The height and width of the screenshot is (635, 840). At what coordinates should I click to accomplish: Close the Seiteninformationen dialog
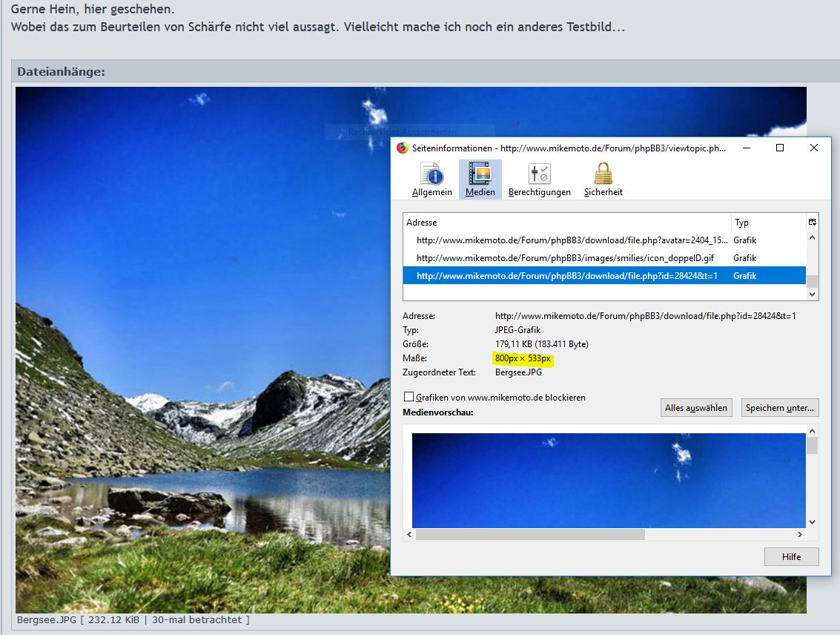coord(813,148)
